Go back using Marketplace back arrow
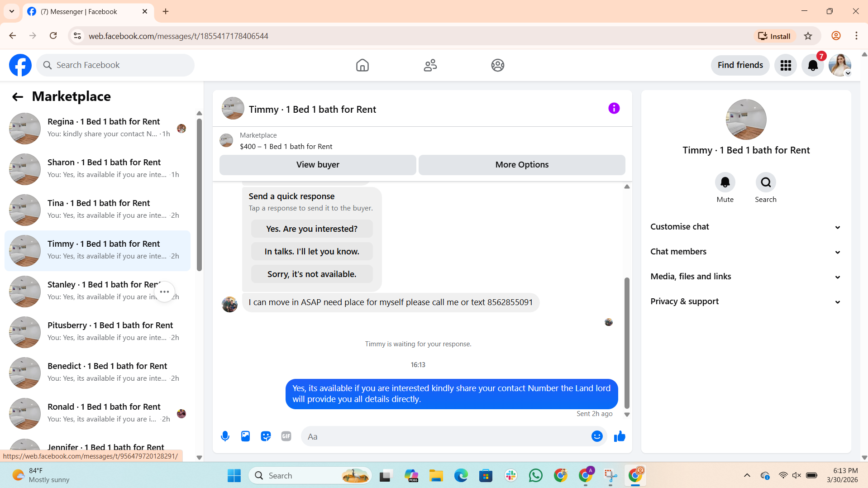 [17, 96]
